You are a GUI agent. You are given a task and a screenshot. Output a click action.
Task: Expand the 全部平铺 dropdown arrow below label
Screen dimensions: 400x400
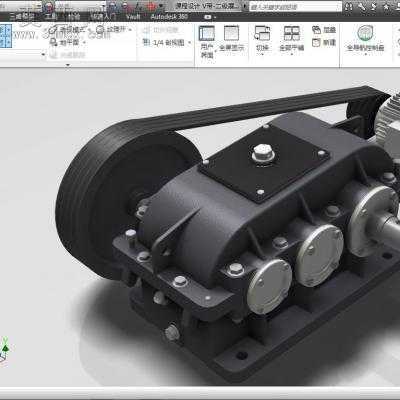tap(292, 54)
